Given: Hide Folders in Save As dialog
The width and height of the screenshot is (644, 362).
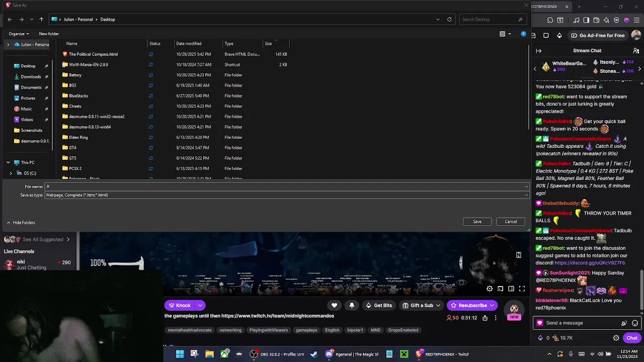Looking at the screenshot, I should (21, 222).
